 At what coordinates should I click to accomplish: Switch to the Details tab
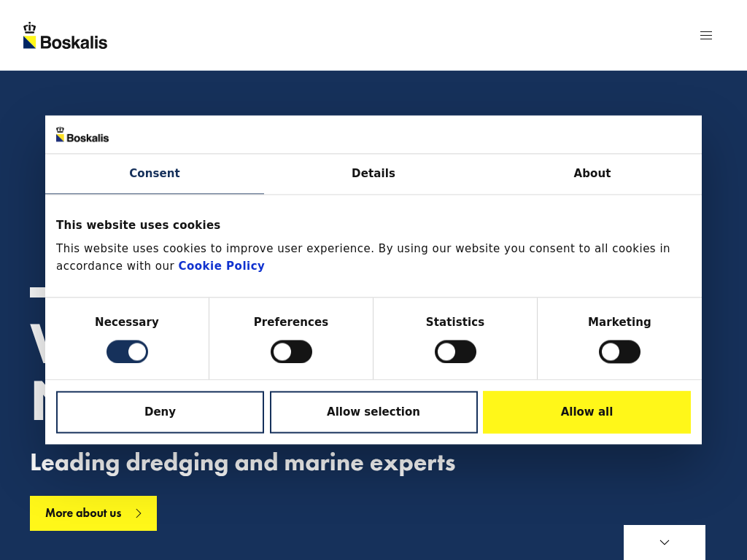tap(373, 174)
